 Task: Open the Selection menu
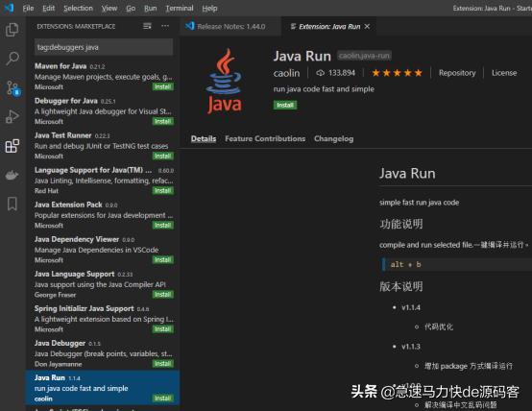tap(78, 8)
